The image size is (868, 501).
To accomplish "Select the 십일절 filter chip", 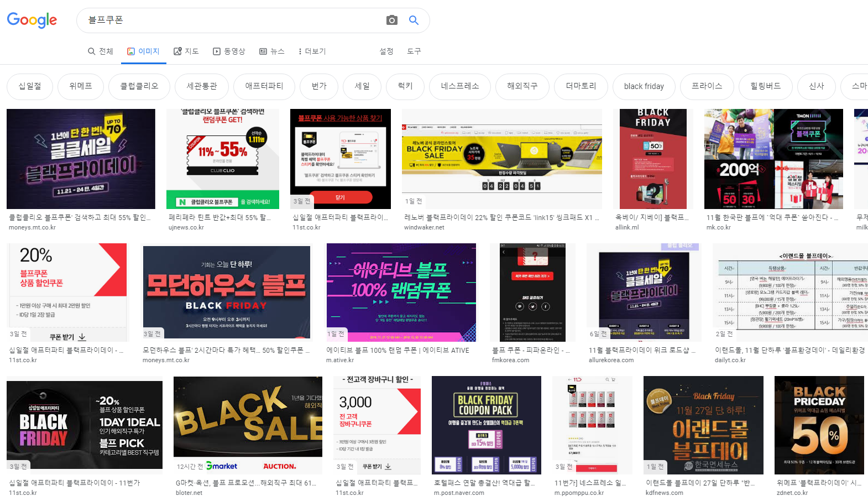I will (30, 86).
